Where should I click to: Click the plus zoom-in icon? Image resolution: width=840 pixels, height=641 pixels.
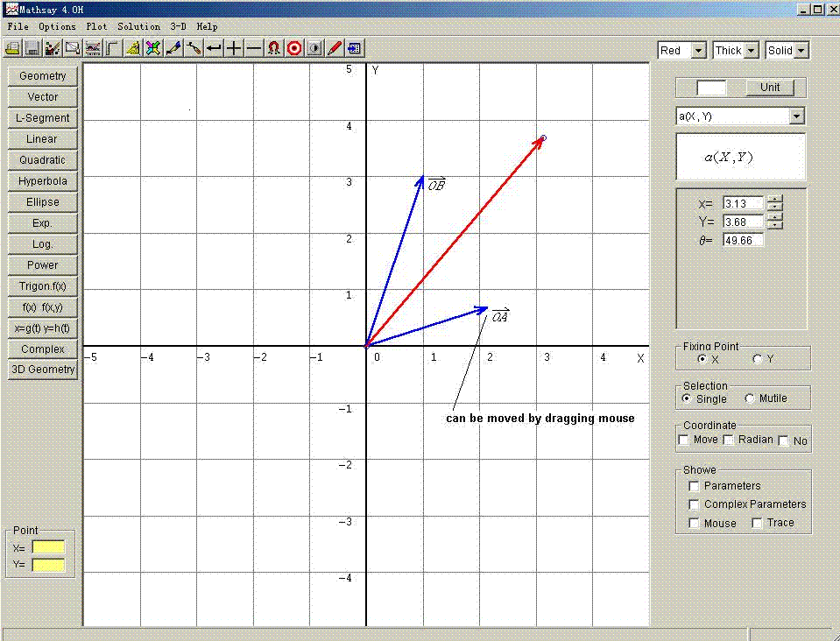(234, 49)
